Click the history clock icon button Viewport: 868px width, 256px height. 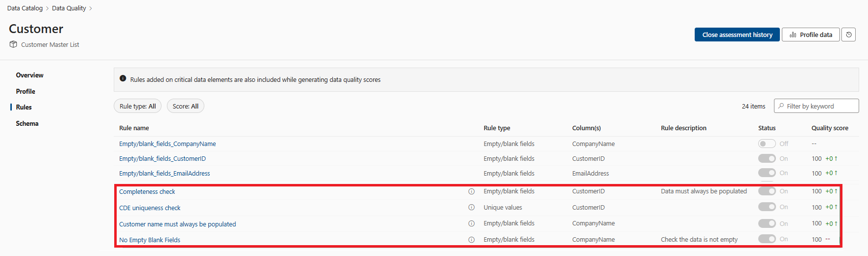tap(848, 35)
